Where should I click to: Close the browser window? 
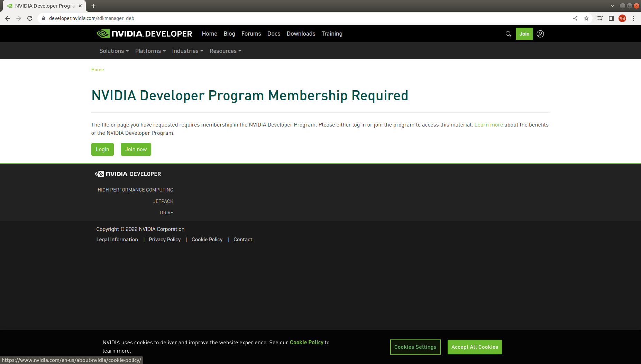pos(636,6)
